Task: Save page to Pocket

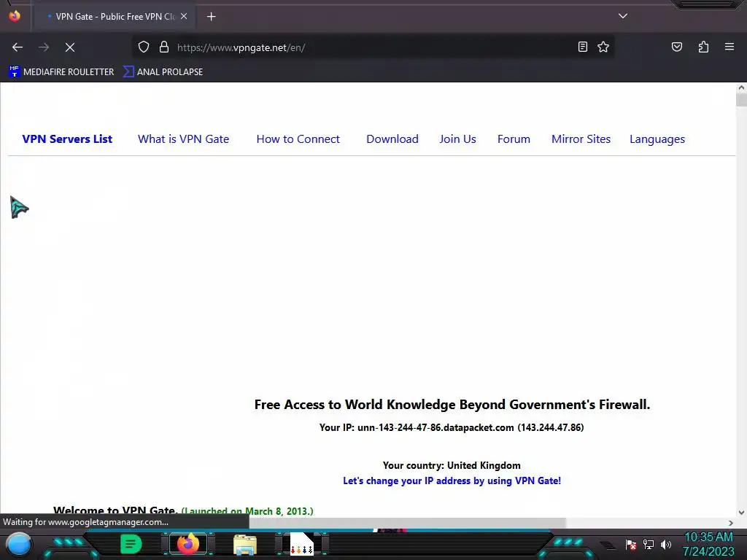Action: click(x=677, y=47)
